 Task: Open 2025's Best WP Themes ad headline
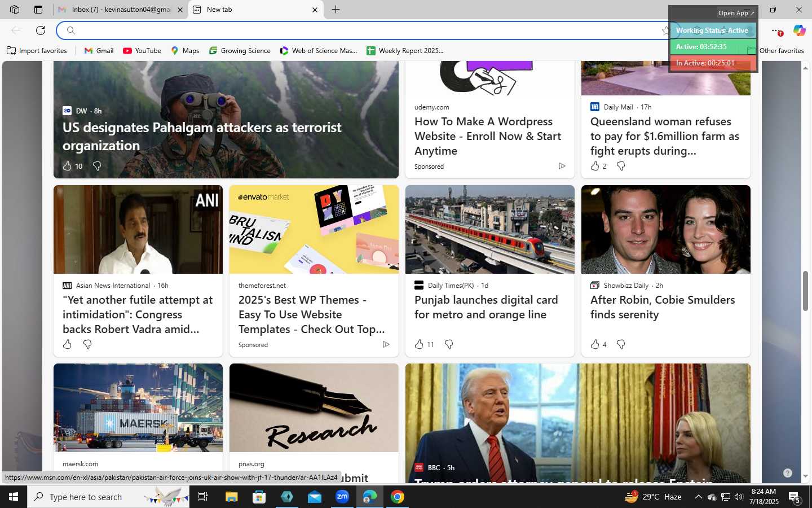(312, 314)
